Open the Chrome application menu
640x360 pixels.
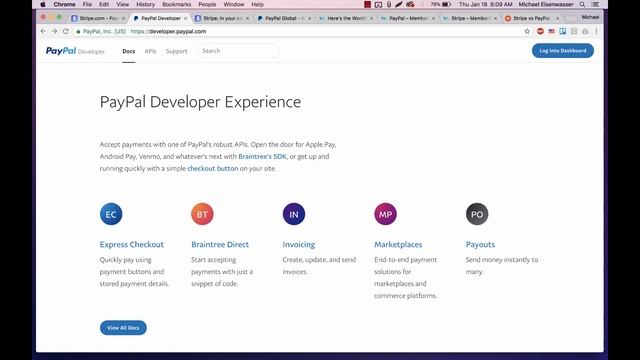(64, 4)
